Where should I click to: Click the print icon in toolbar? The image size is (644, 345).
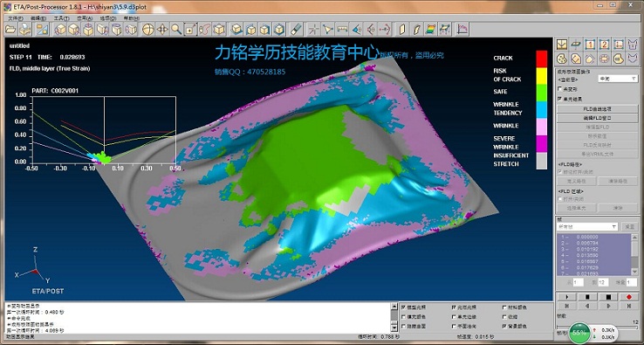(x=25, y=29)
